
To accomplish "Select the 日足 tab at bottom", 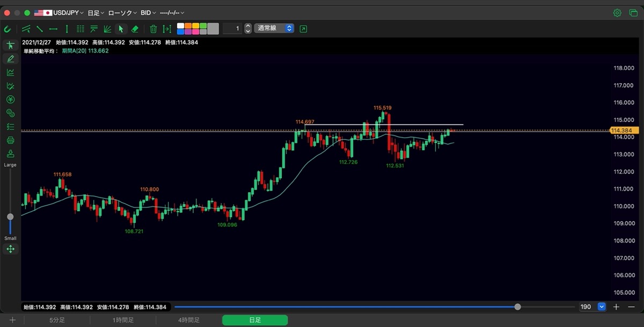I will [x=255, y=321].
